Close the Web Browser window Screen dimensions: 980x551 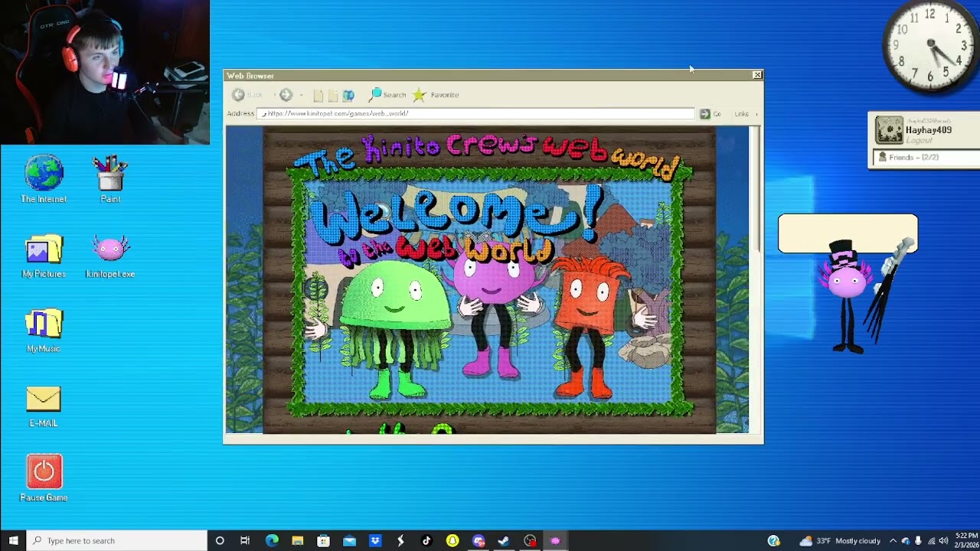click(x=757, y=75)
